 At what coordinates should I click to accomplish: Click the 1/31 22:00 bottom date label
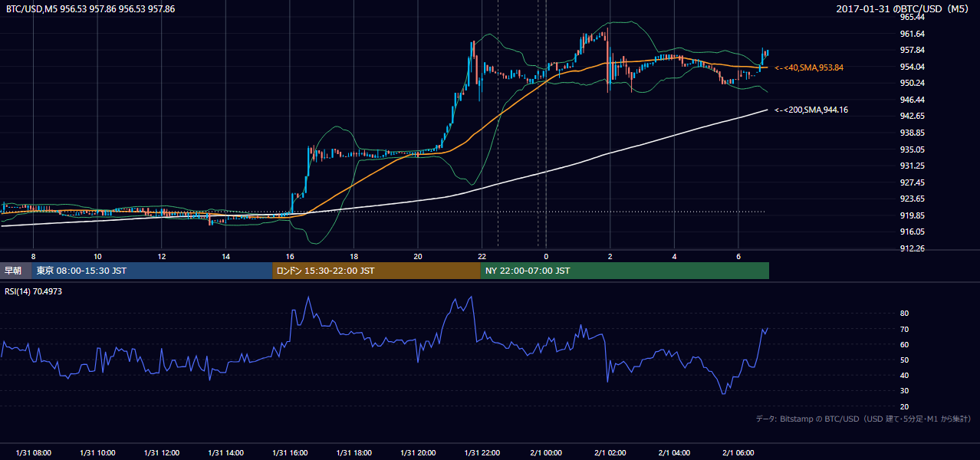click(x=482, y=453)
